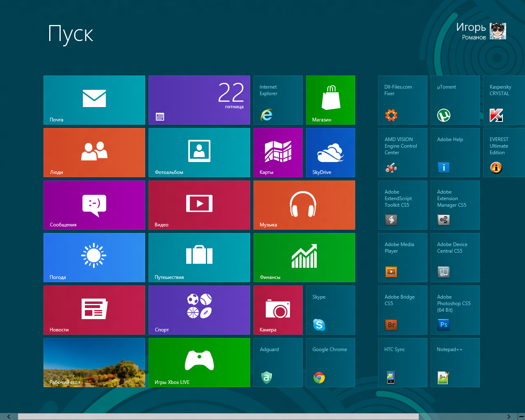The image size is (525, 420).
Task: Click the right scroll arrow on the scrollbar
Action: coord(509,416)
